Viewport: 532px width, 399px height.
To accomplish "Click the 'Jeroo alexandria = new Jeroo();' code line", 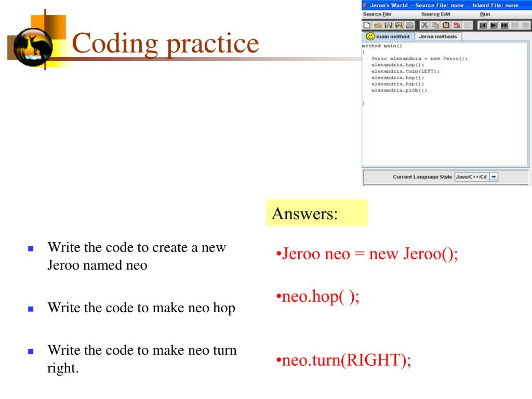I will (x=419, y=59).
